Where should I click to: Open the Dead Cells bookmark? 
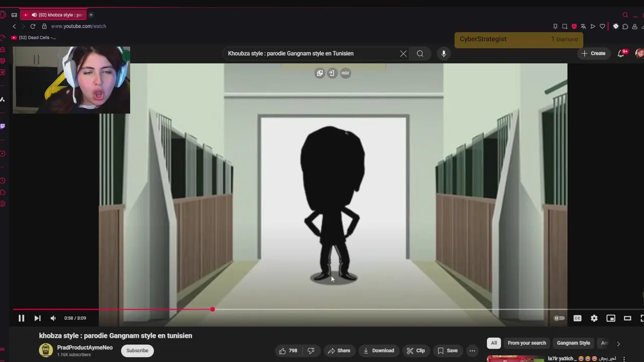(x=34, y=38)
